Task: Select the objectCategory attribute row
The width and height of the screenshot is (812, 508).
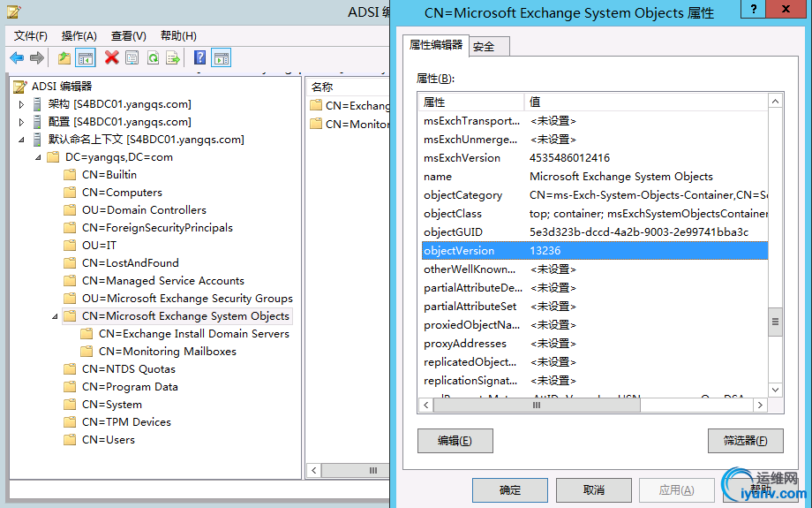Action: pyautogui.click(x=595, y=195)
